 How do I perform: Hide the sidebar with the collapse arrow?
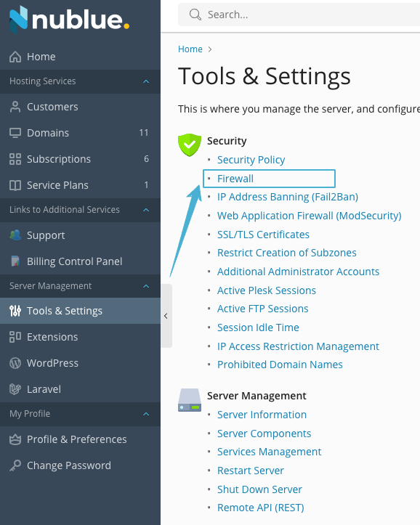pyautogui.click(x=166, y=316)
